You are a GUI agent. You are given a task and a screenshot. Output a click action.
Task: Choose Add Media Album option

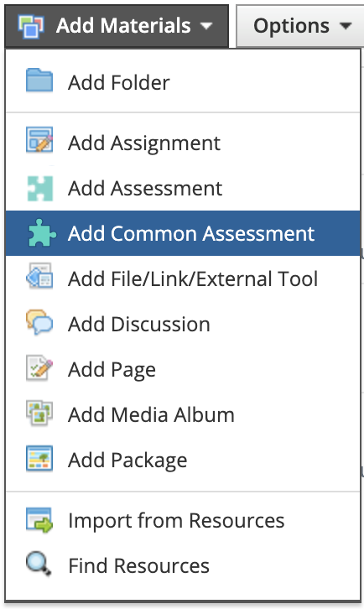(x=183, y=414)
